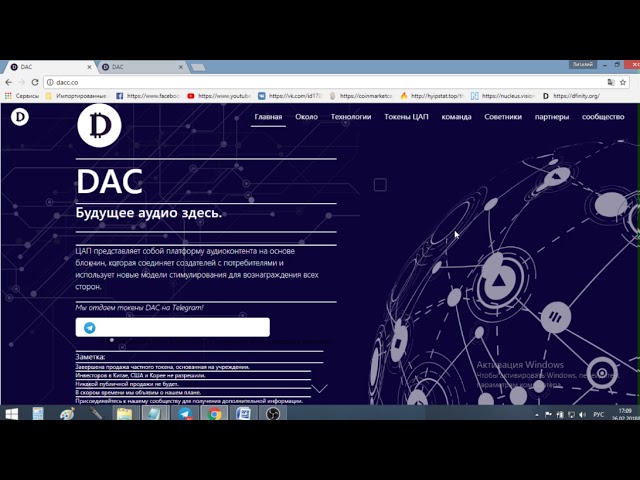The height and width of the screenshot is (480, 640).
Task: Click the small DAC logo at page corner
Action: click(20, 117)
